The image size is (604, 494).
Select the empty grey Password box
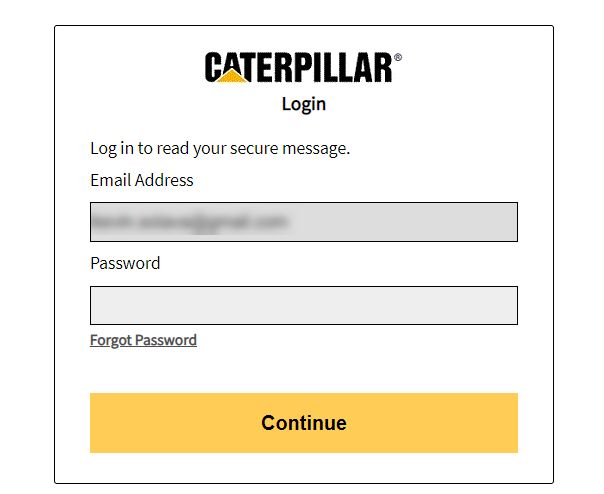(x=304, y=305)
